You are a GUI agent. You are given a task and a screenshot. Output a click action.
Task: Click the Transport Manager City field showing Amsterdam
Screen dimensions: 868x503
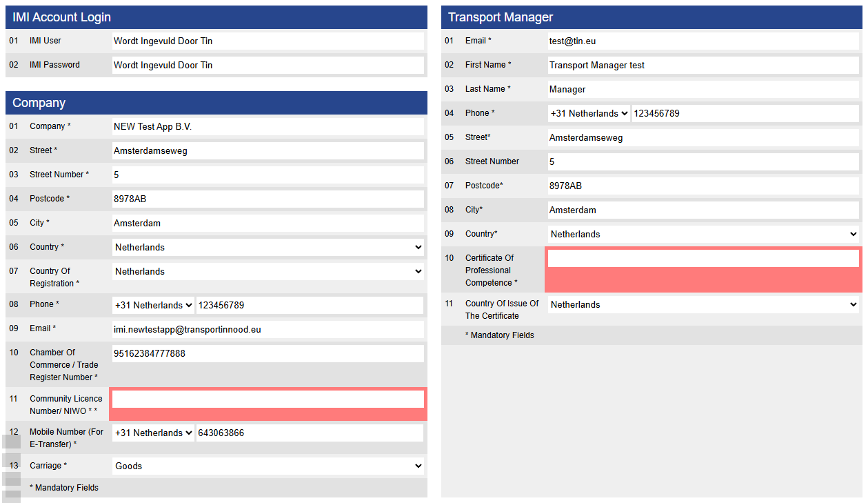click(703, 210)
